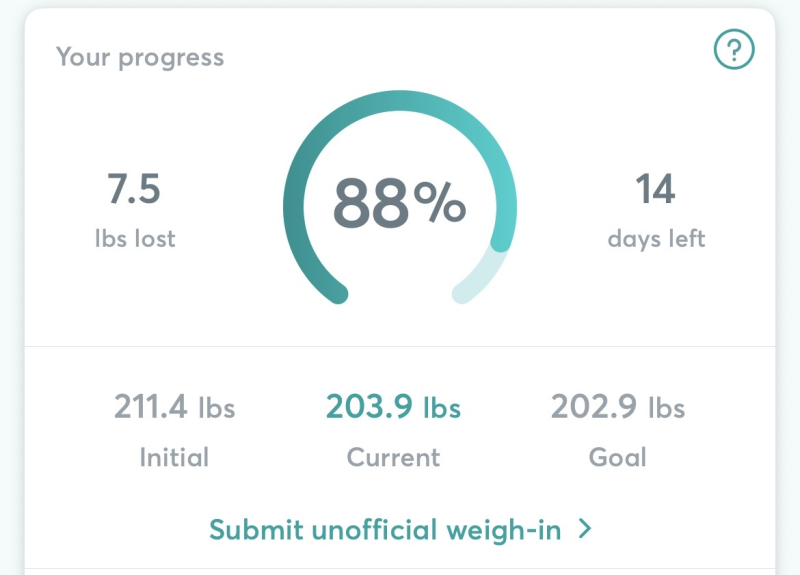Select the 14 days left number

point(656,189)
